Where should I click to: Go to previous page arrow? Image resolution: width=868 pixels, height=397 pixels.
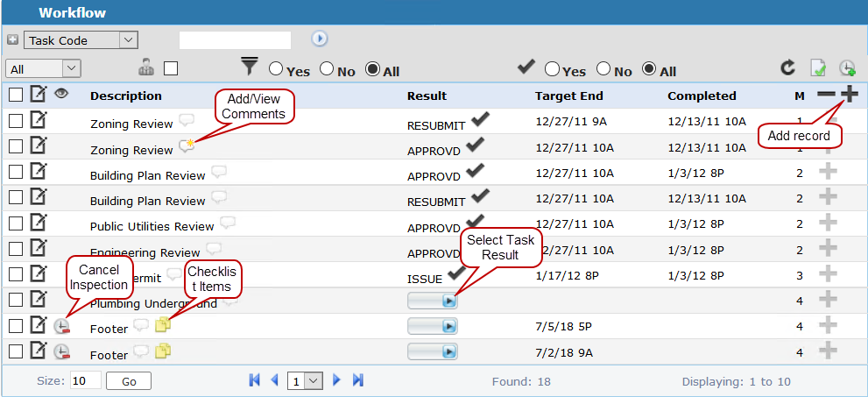(x=274, y=380)
